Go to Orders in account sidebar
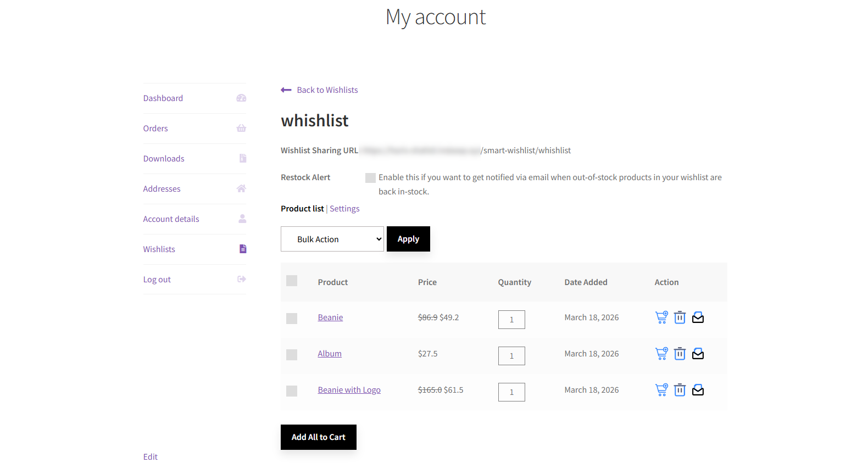This screenshot has width=868, height=474. (x=155, y=129)
